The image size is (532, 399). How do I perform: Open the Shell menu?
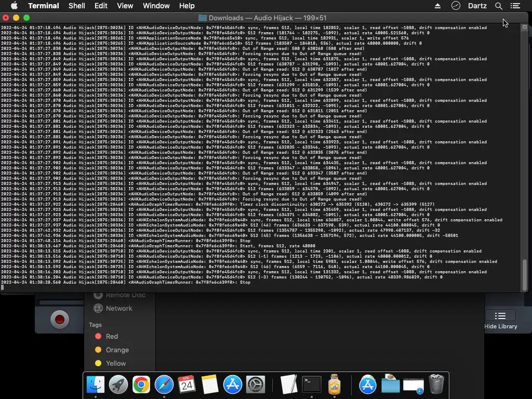point(77,6)
